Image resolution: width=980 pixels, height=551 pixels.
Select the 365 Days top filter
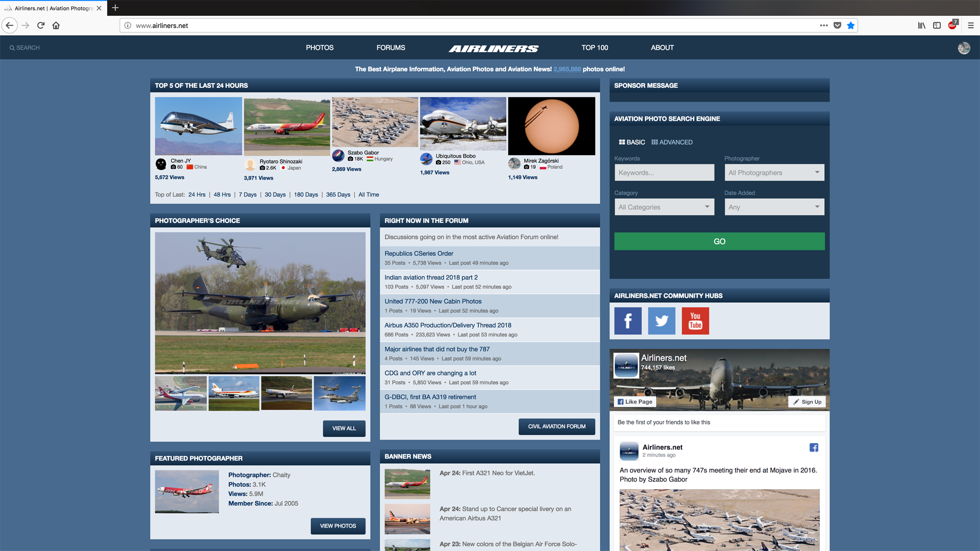338,194
